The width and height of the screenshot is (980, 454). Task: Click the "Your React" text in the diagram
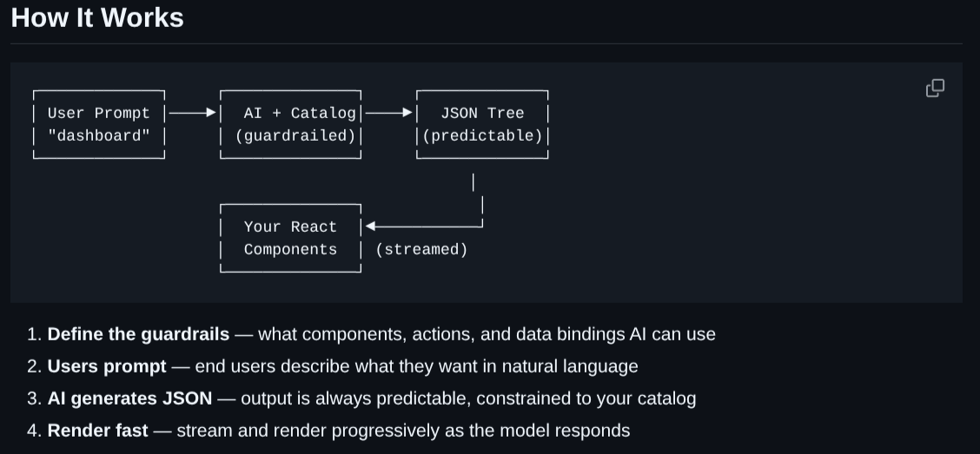pyautogui.click(x=289, y=227)
